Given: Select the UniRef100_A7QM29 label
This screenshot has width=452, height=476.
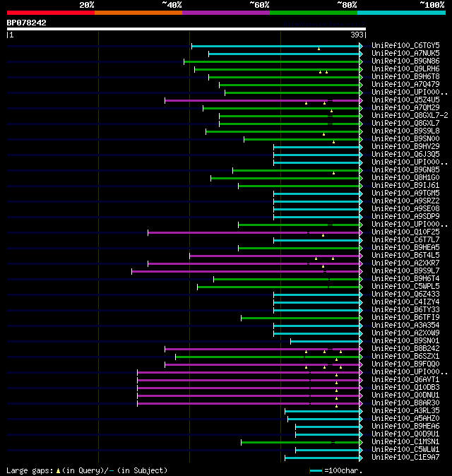Looking at the screenshot, I should (x=405, y=108).
